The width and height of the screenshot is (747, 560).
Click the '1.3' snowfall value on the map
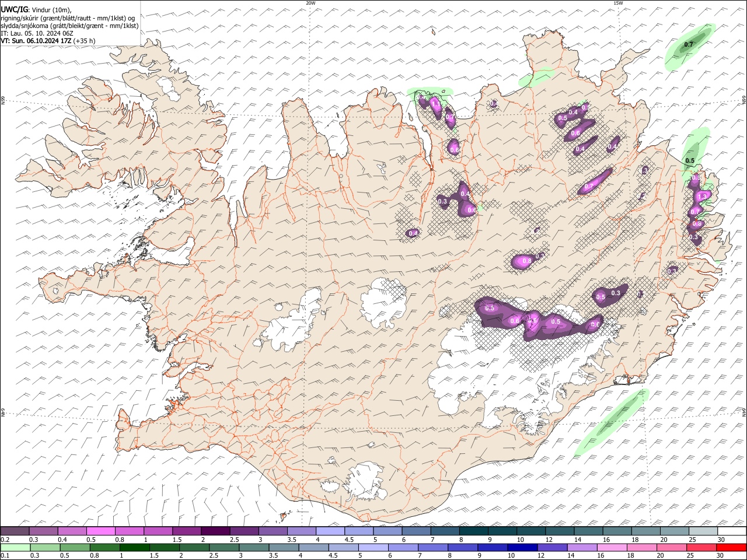[x=703, y=197]
